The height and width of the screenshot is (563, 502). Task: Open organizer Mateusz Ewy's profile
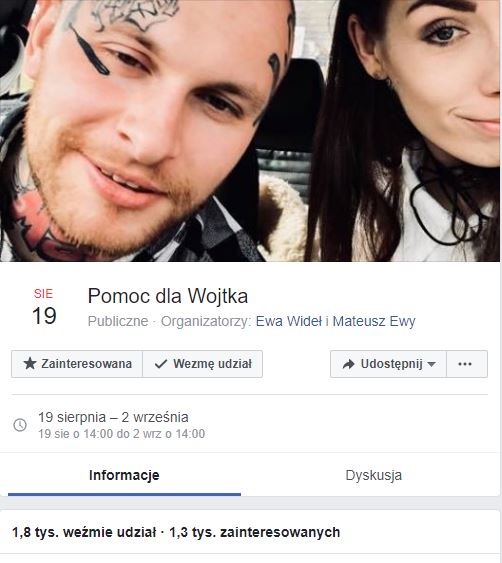374,321
